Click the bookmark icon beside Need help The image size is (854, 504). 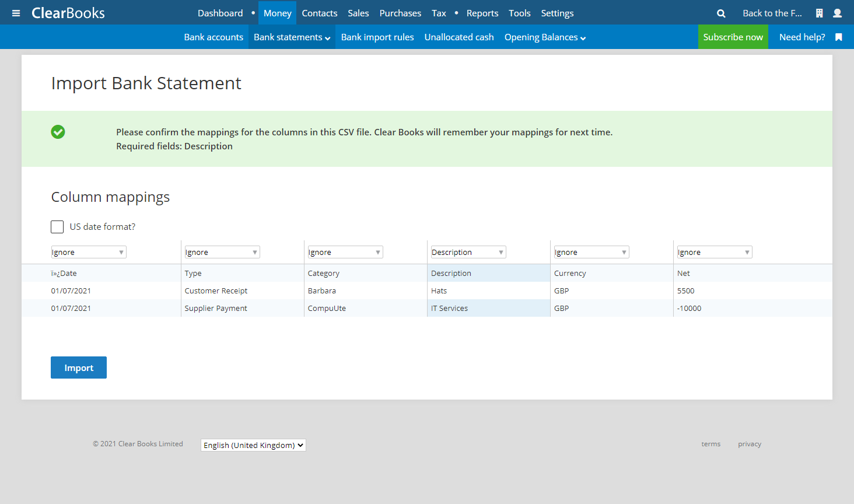click(839, 37)
